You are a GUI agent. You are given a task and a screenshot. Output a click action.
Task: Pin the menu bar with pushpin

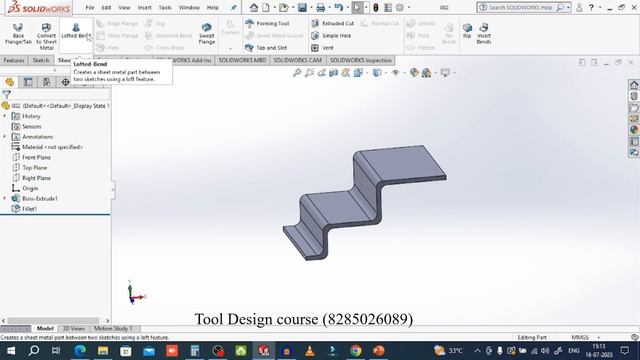pos(233,7)
